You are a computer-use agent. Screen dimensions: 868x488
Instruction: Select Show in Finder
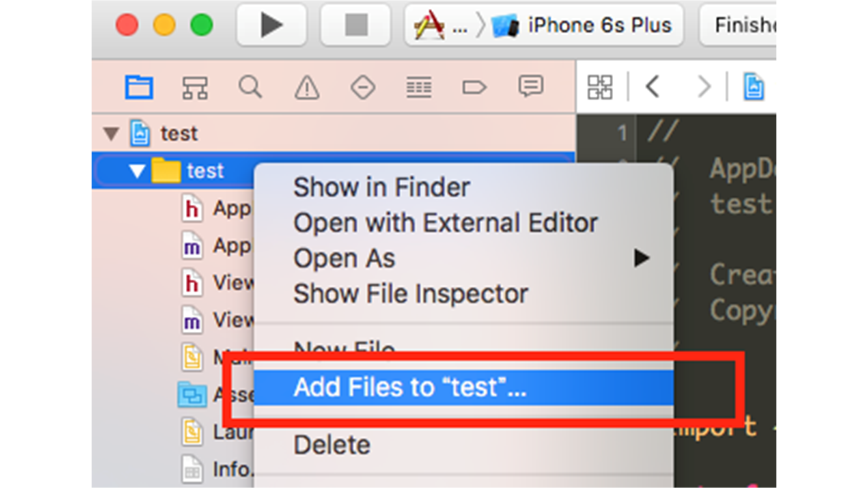click(x=464, y=187)
